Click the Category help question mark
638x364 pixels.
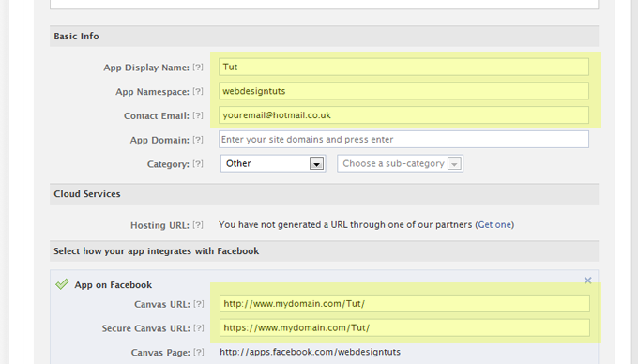[x=198, y=164]
